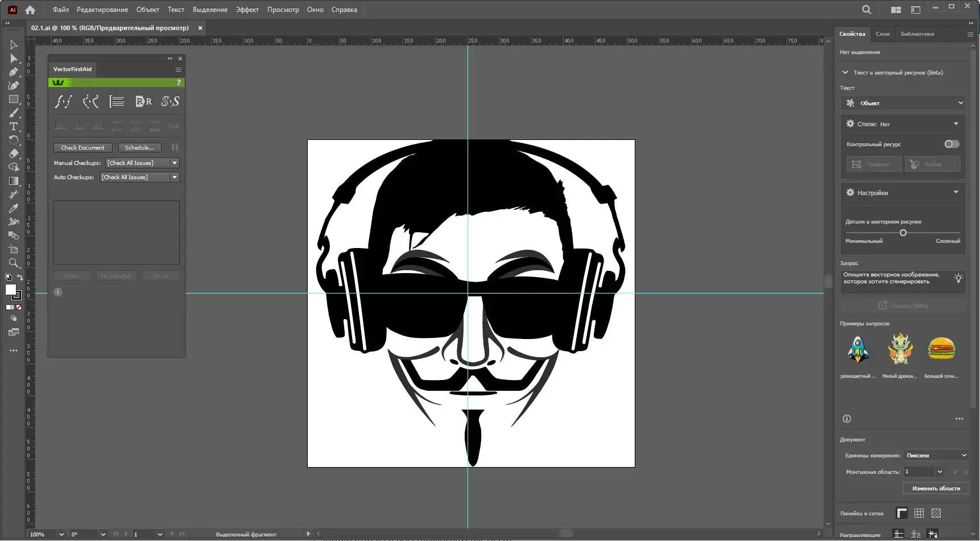980x541 pixels.
Task: Select the Gradient tool
Action: [x=14, y=181]
